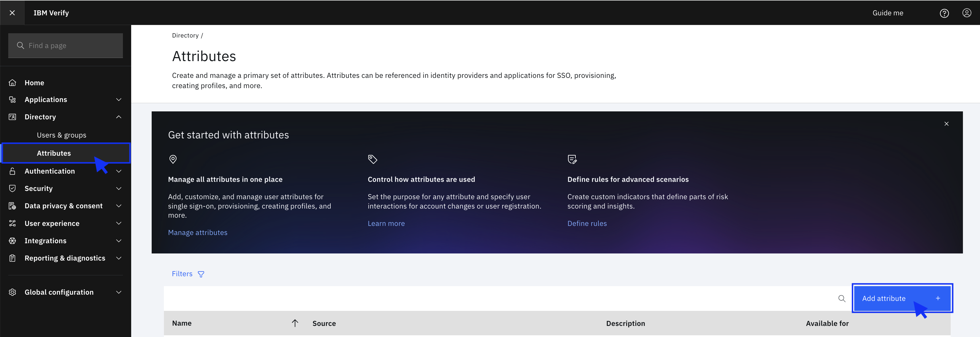This screenshot has width=980, height=337.
Task: Click the Security shield icon
Action: pyautogui.click(x=13, y=188)
